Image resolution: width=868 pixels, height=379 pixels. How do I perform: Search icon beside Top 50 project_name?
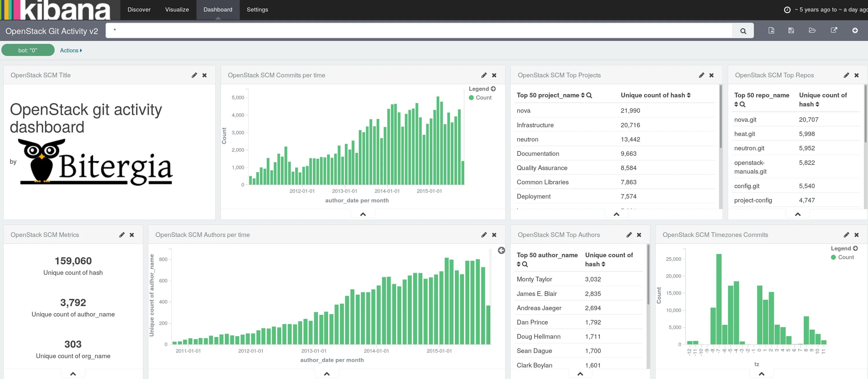(x=589, y=95)
